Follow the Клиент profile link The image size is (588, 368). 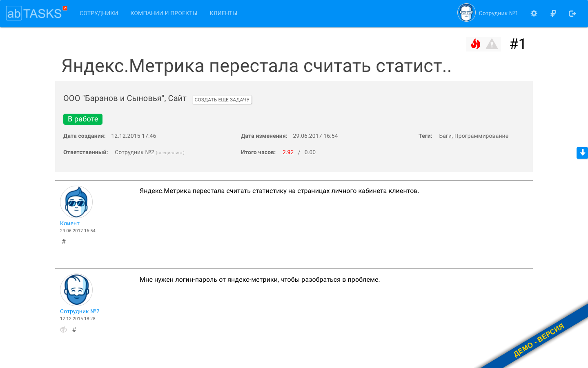tap(69, 223)
